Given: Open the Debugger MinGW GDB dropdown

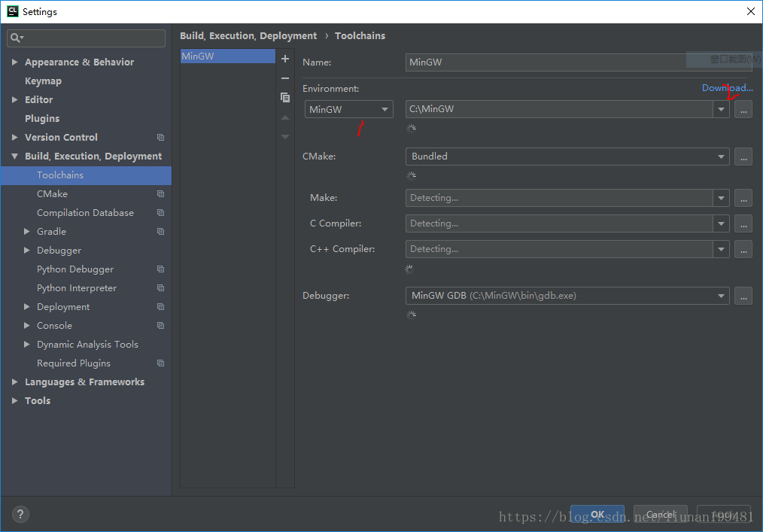Looking at the screenshot, I should pos(567,296).
